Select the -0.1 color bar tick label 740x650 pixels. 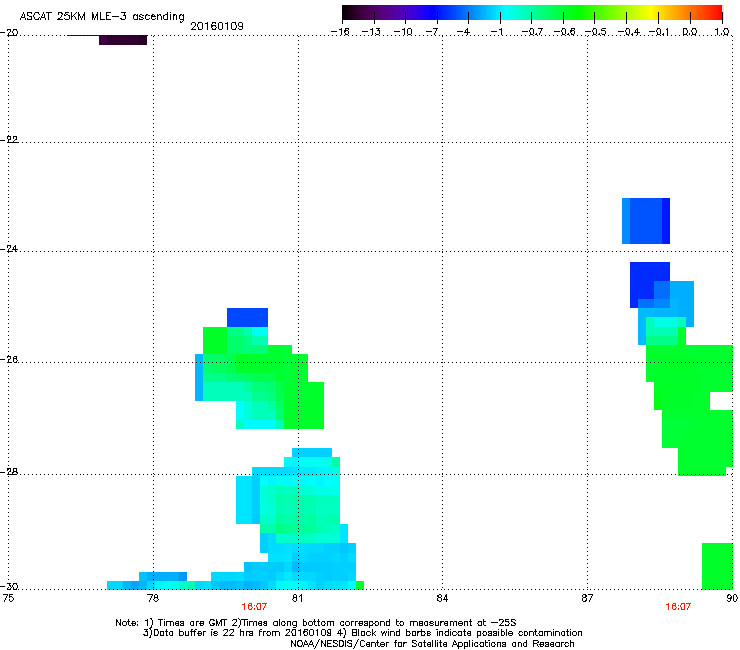[x=659, y=32]
